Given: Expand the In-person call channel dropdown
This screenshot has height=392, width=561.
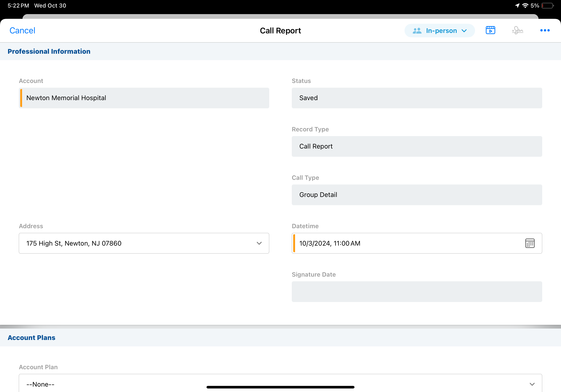Looking at the screenshot, I should 464,31.
